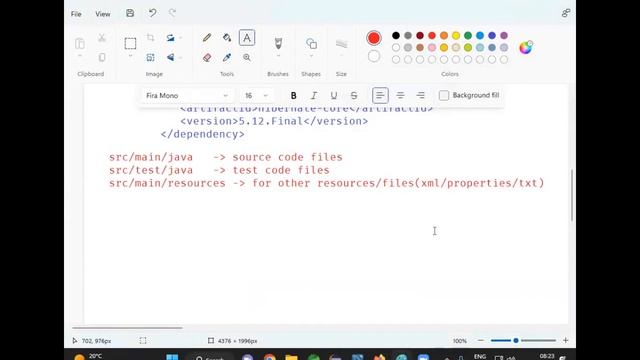Pick the black color swatch
This screenshot has width=640, height=360.
(396, 36)
